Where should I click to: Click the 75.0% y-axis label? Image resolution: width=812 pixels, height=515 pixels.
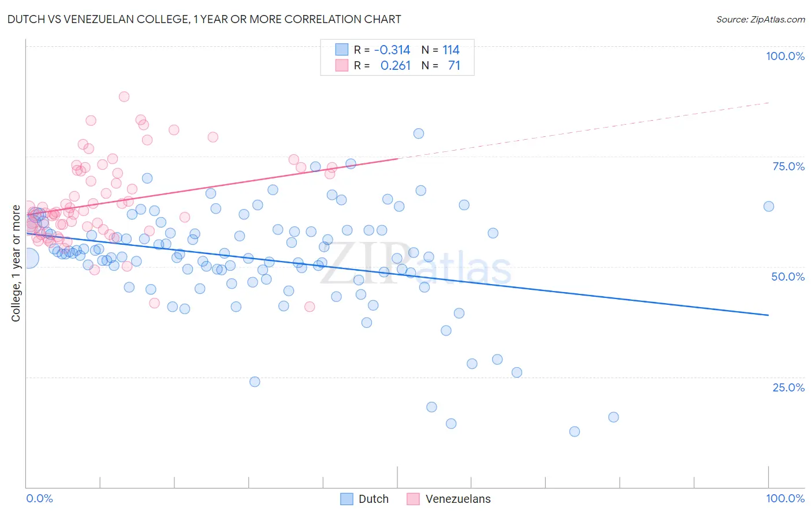[x=788, y=166]
